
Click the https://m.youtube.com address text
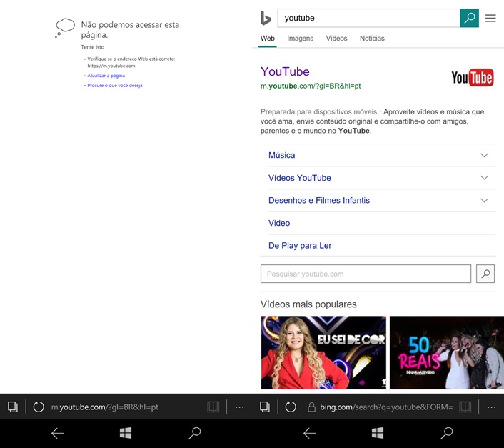tap(111, 66)
